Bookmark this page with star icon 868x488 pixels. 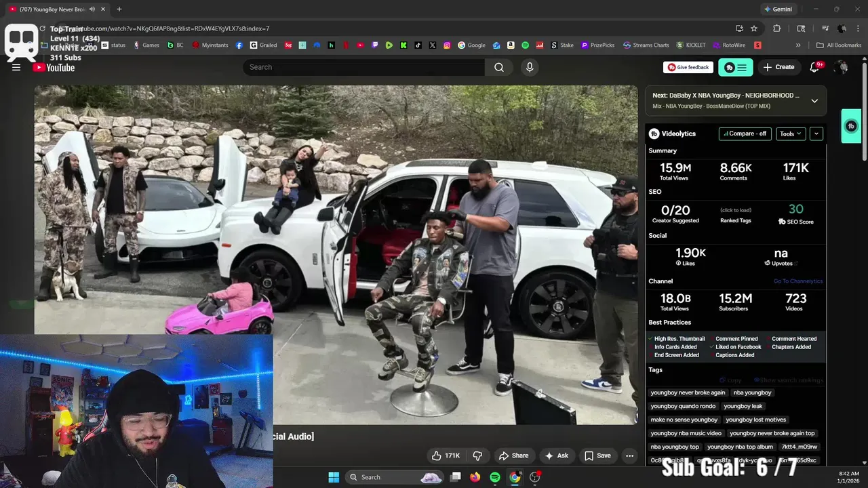[x=754, y=28]
